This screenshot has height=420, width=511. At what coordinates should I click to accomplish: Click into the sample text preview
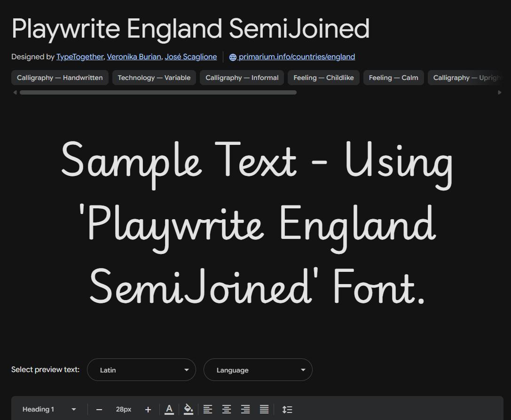click(x=257, y=223)
